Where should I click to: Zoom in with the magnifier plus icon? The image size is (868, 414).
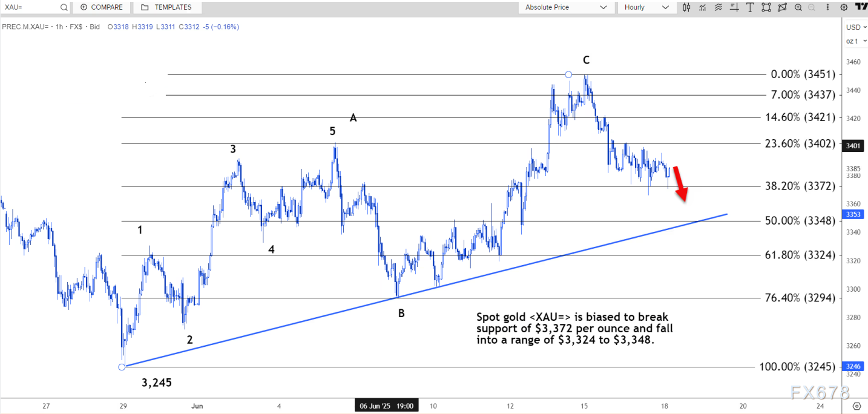[798, 7]
